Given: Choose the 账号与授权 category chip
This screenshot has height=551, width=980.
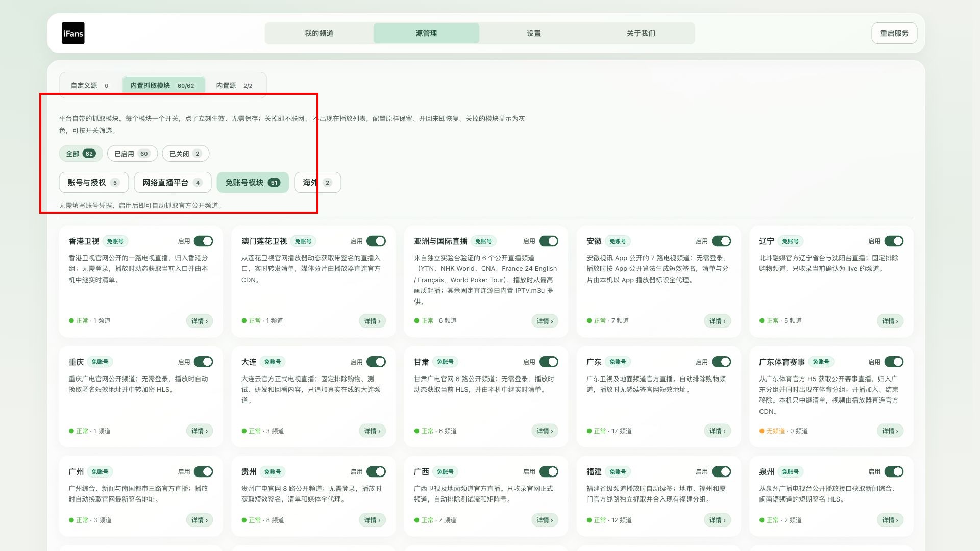Looking at the screenshot, I should pos(94,183).
